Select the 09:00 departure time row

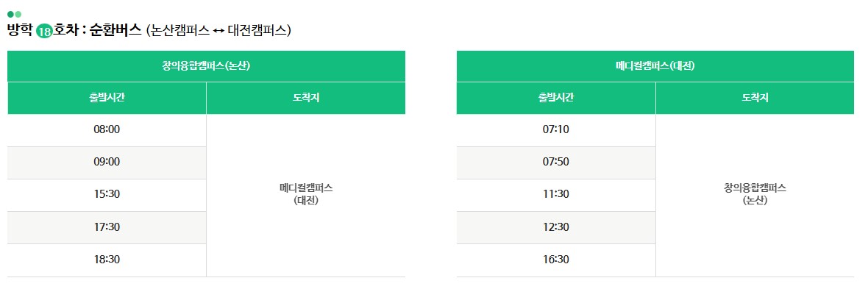coord(107,163)
